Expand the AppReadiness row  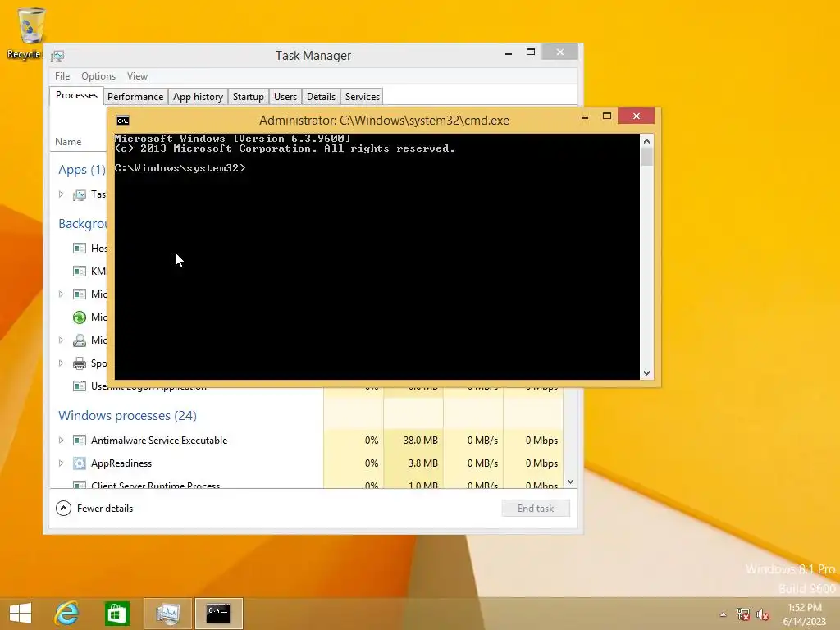(61, 463)
